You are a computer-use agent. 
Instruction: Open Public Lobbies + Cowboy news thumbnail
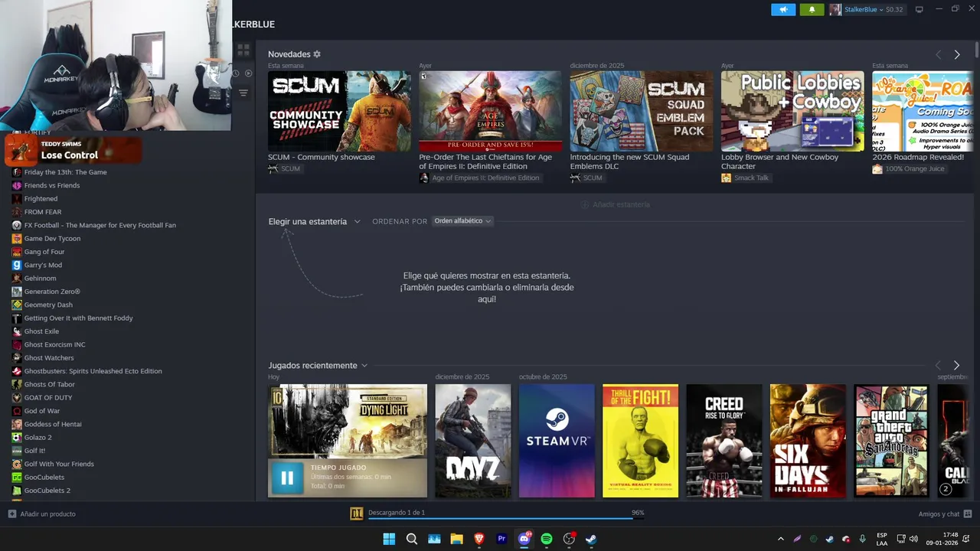(x=792, y=111)
